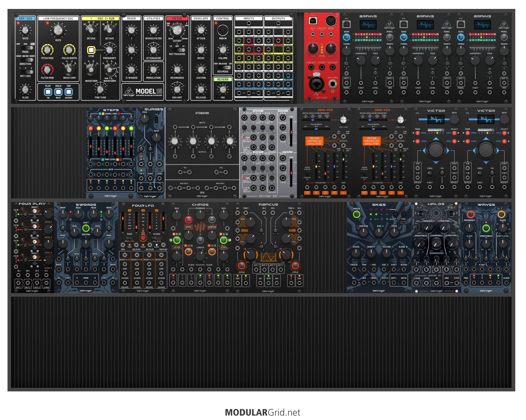Image resolution: width=526 pixels, height=420 pixels.
Task: Click the "CHAOS" module title
Action: click(200, 205)
